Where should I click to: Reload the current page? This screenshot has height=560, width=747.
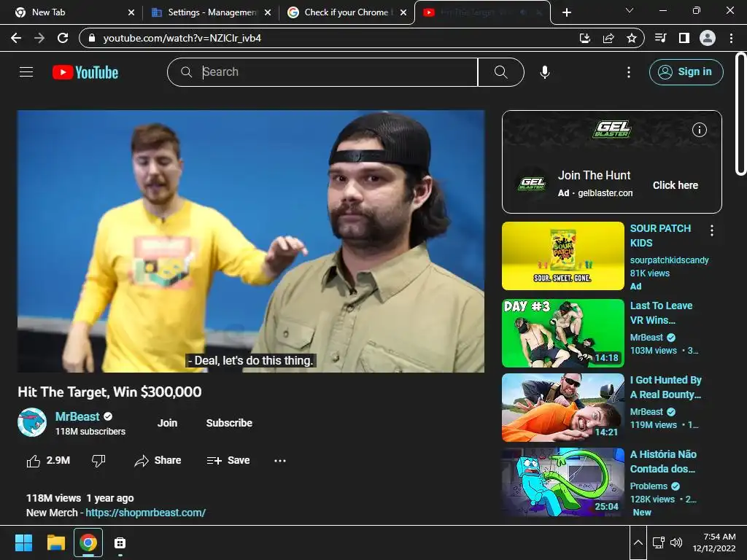63,38
